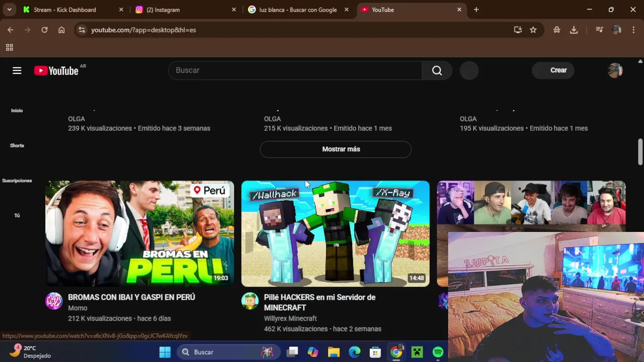
Task: Bookmark this page with the star icon
Action: coord(533,30)
